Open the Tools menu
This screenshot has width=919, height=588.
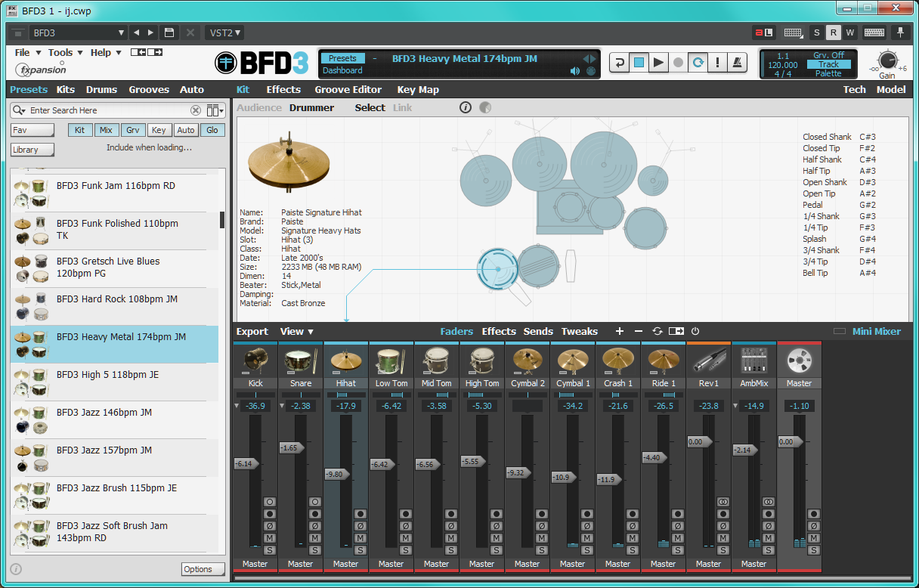(64, 52)
